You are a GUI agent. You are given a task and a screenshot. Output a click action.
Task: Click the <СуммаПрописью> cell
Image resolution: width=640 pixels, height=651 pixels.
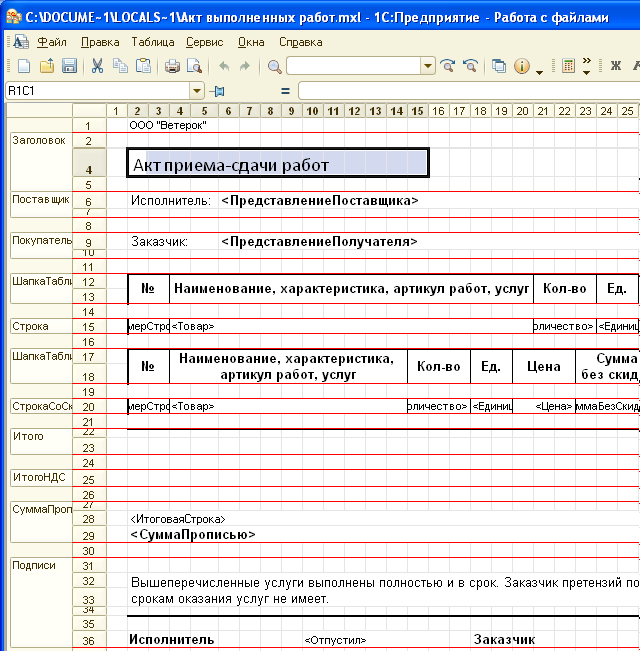[193, 534]
